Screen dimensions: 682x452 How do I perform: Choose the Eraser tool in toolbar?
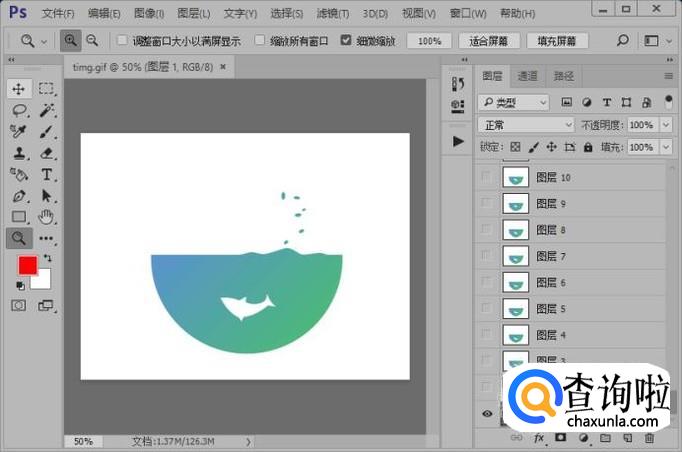click(46, 153)
